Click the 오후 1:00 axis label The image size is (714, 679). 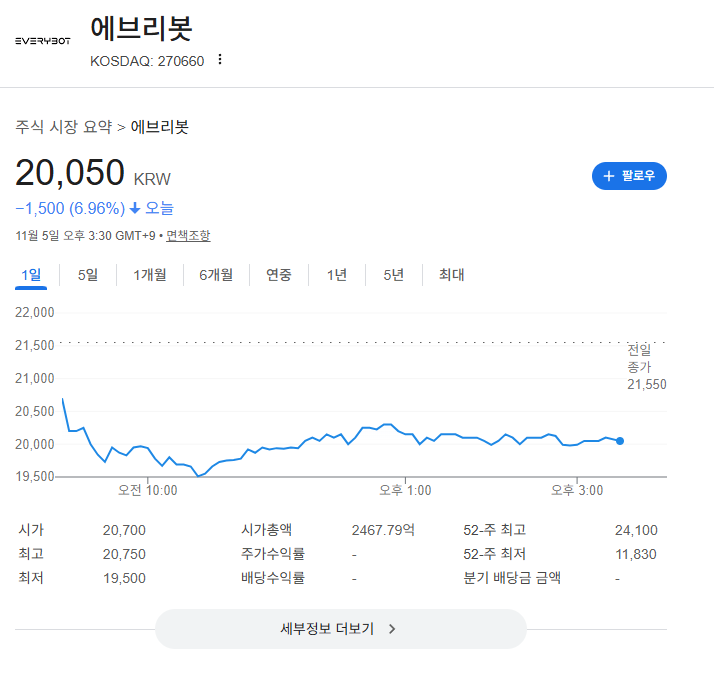405,490
